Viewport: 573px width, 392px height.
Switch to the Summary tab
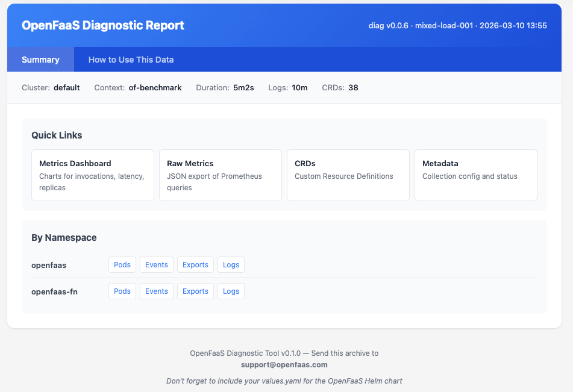[40, 59]
